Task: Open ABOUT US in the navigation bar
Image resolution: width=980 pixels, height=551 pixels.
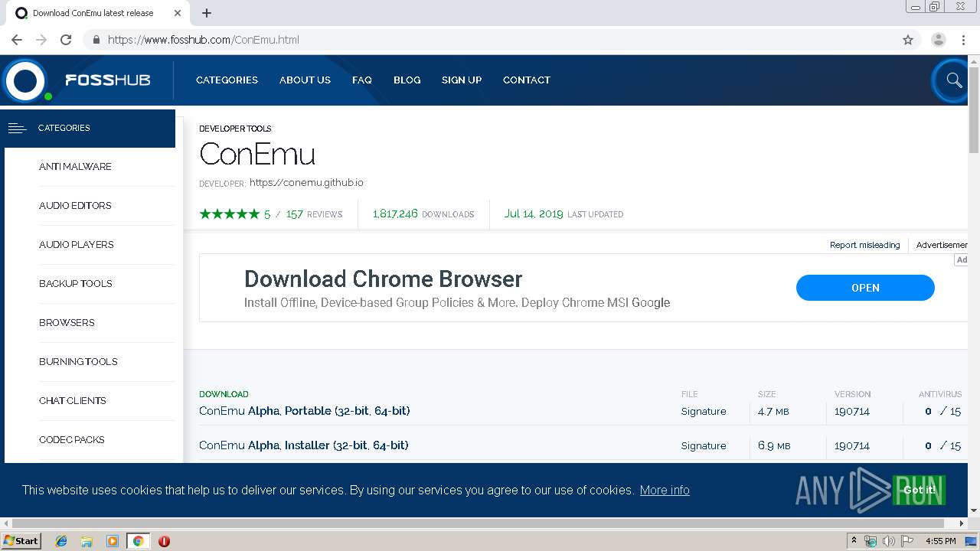Action: 305,80
